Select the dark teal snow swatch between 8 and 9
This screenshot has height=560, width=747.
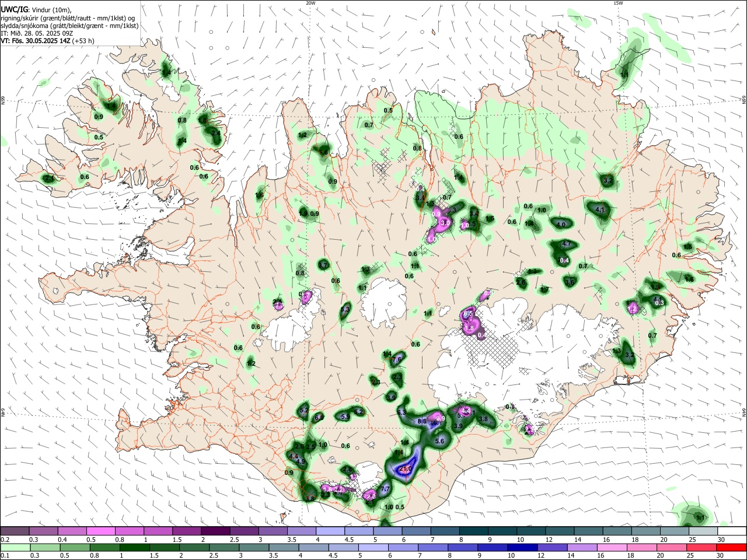473,531
